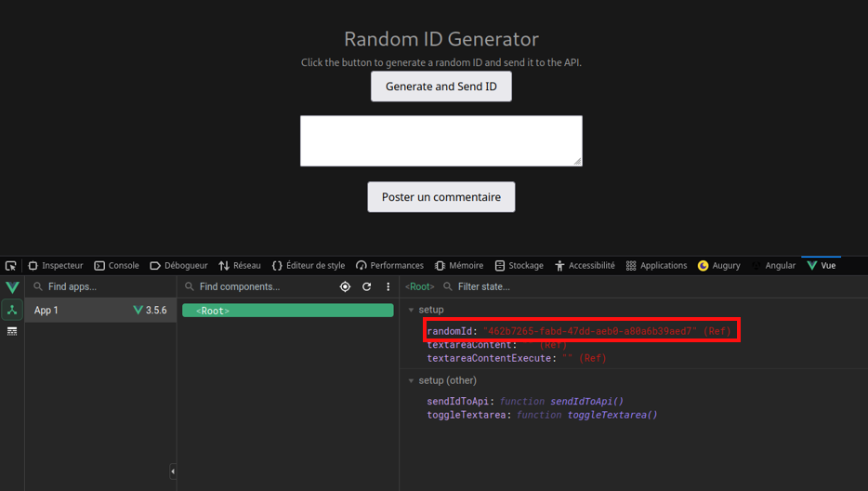Select the Vue devtools tab

[822, 265]
